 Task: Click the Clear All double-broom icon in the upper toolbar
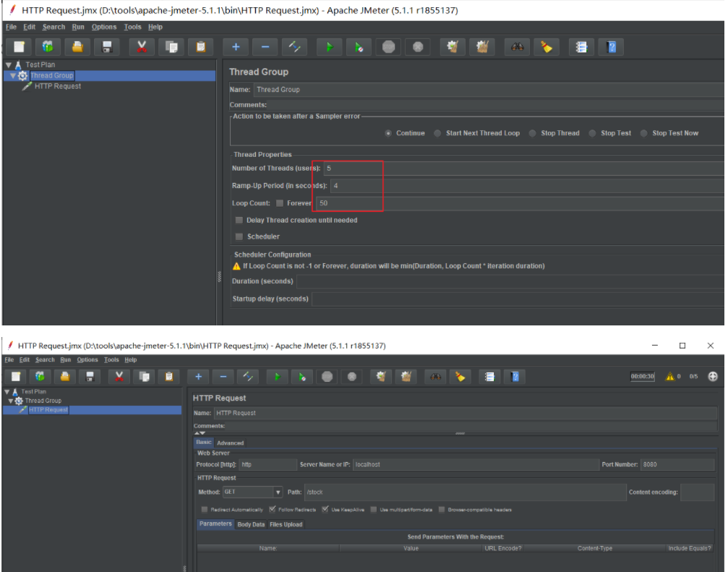click(x=482, y=47)
